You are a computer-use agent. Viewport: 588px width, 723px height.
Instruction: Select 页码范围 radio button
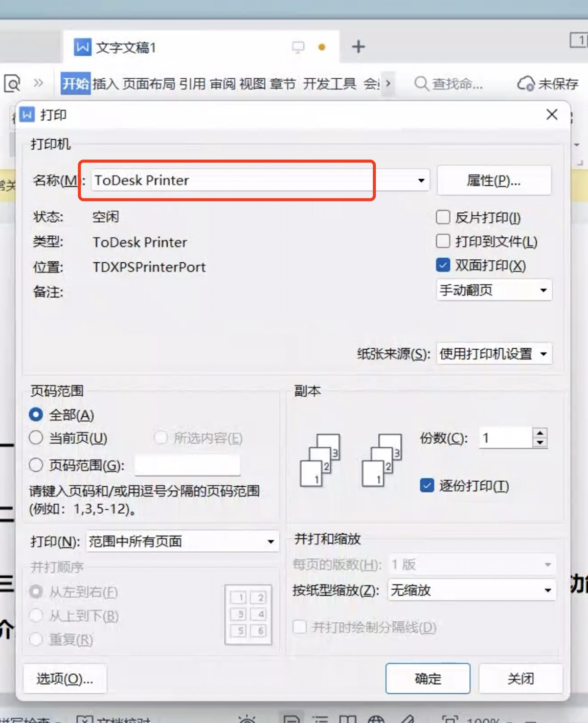[36, 465]
